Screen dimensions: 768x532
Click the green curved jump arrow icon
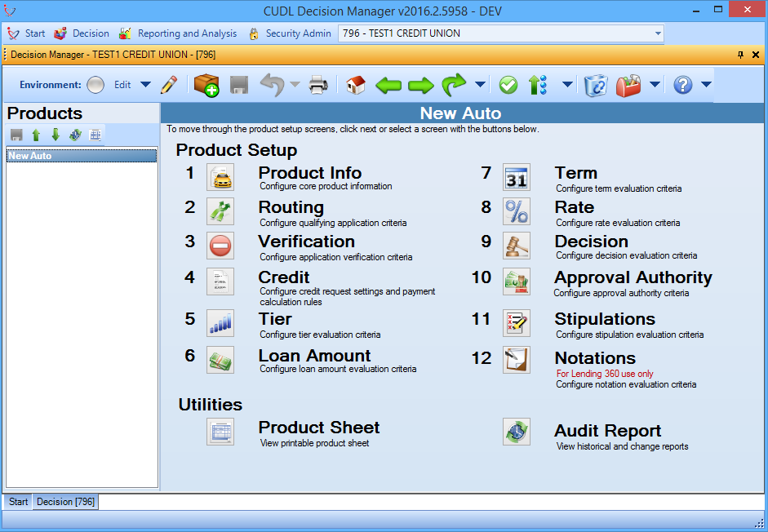(454, 85)
